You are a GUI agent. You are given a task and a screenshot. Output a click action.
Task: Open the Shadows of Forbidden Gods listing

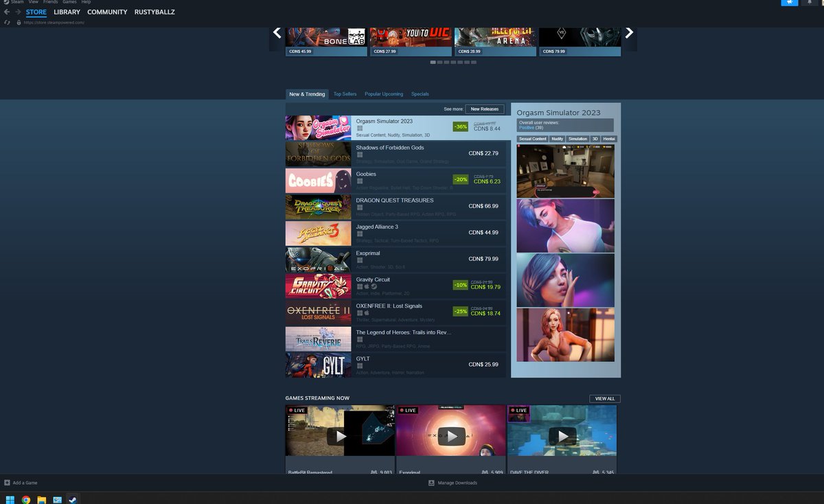tap(396, 154)
